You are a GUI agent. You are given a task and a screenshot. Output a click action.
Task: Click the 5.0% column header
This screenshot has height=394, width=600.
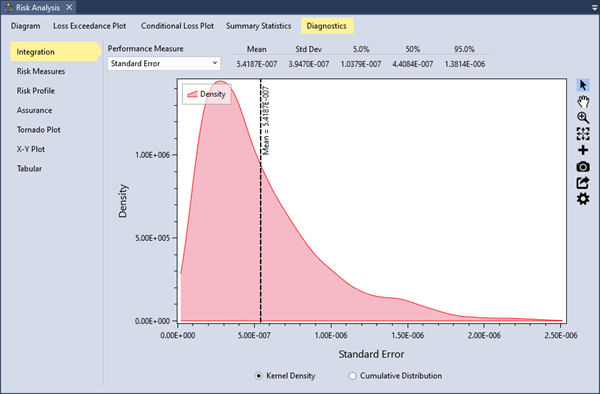tap(361, 49)
